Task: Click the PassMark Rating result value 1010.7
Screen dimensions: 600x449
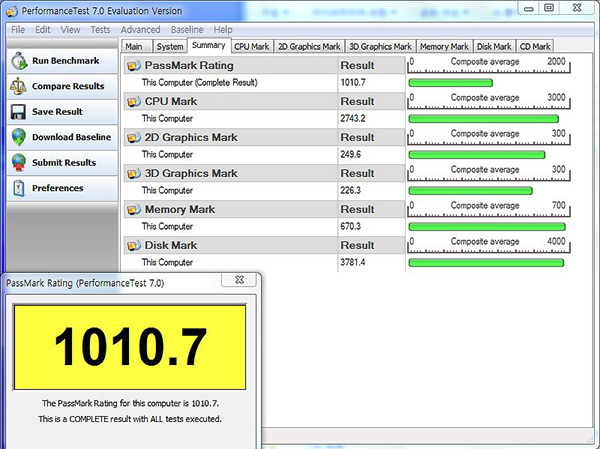Action: [x=353, y=83]
